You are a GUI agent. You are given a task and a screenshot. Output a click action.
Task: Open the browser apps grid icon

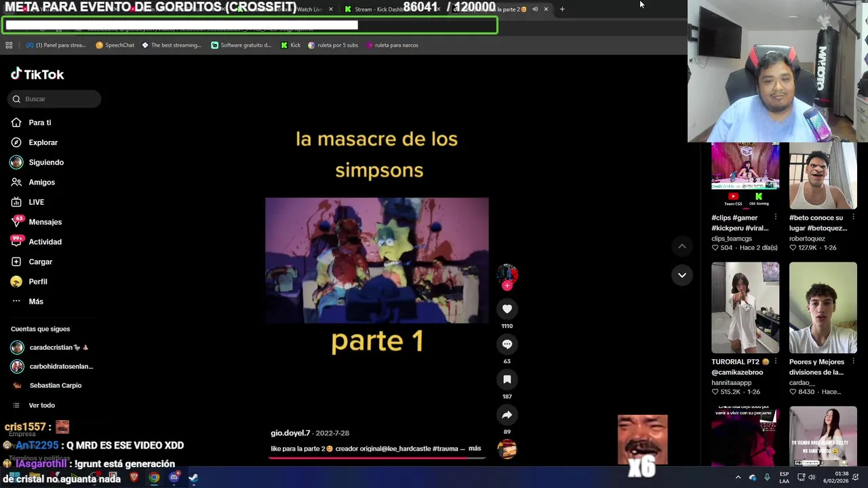pos(9,45)
